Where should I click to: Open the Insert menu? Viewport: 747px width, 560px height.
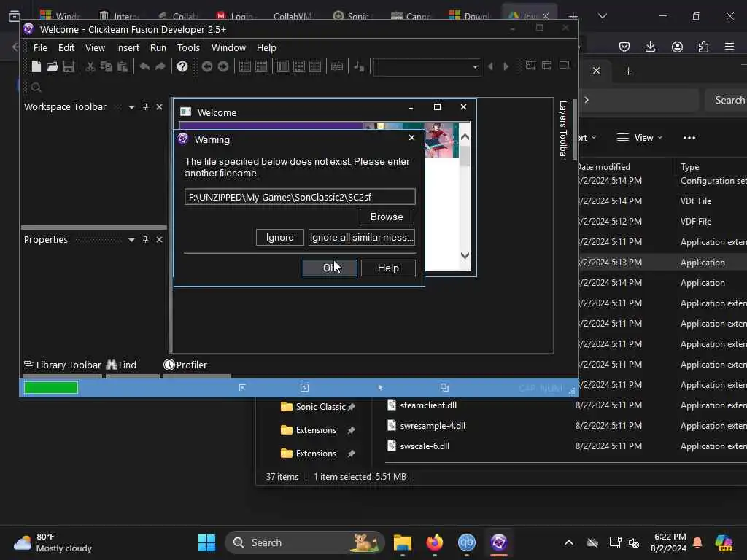tap(127, 47)
